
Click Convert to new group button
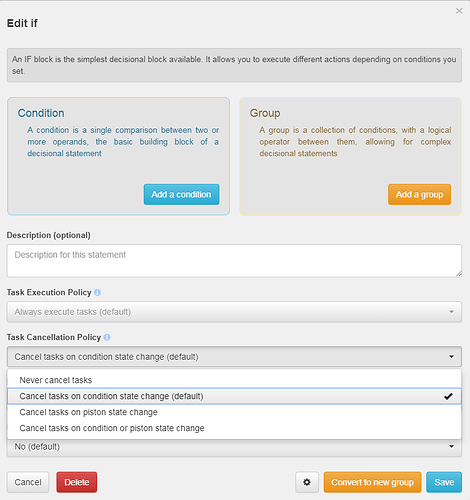[x=372, y=482]
